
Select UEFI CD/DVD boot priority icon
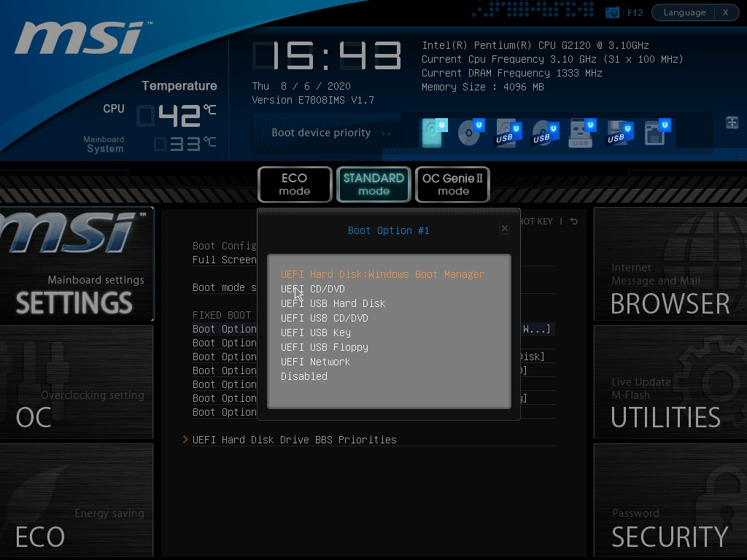point(471,133)
